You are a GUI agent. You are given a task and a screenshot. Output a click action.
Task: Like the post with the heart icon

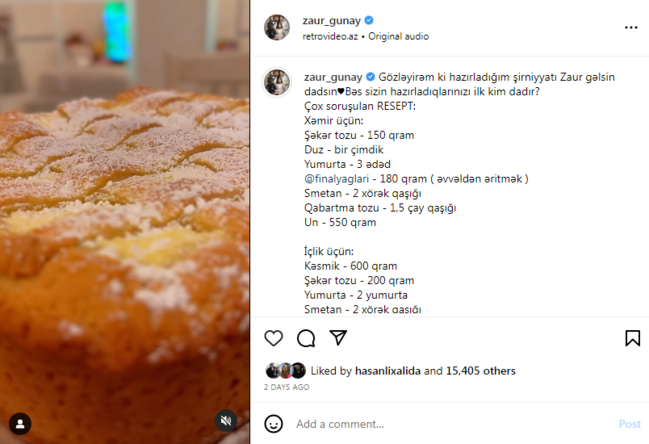coord(274,338)
